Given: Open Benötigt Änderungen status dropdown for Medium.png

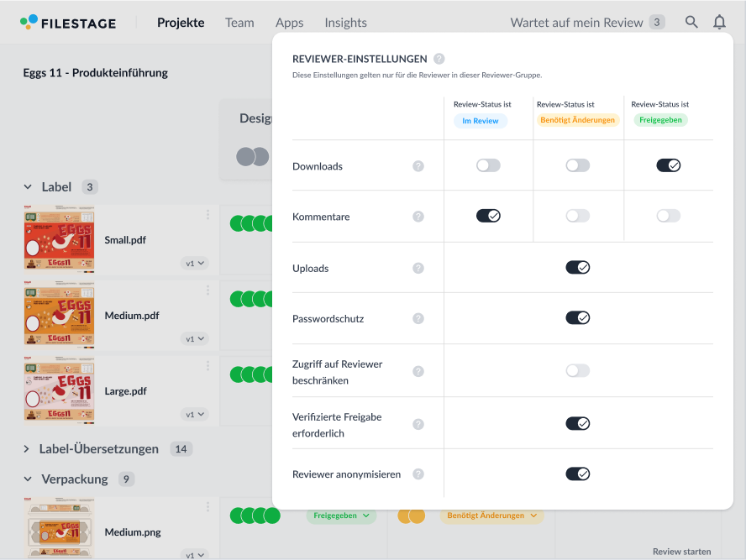Looking at the screenshot, I should 492,516.
